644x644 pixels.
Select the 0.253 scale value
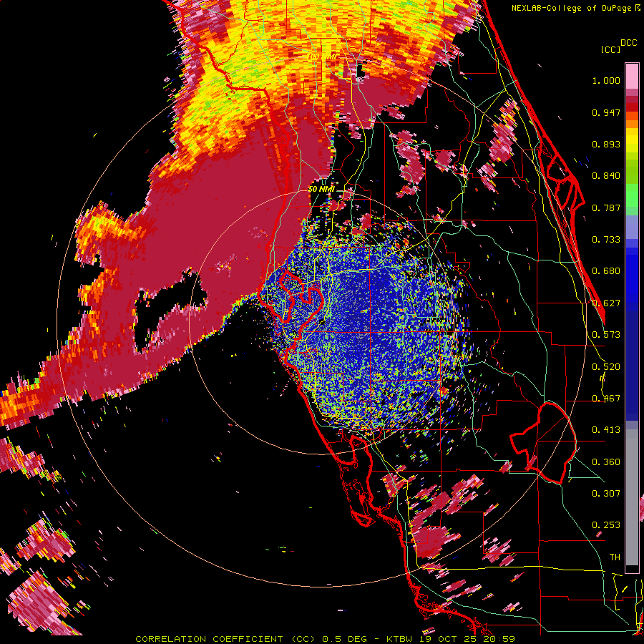coord(606,525)
